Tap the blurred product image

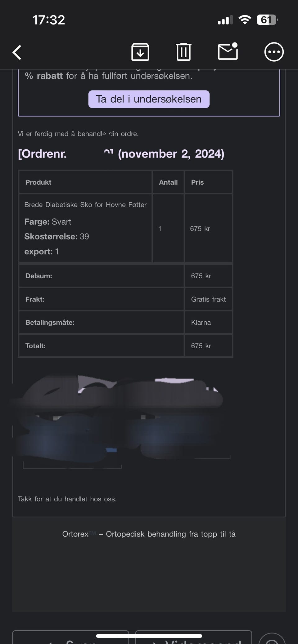121,418
